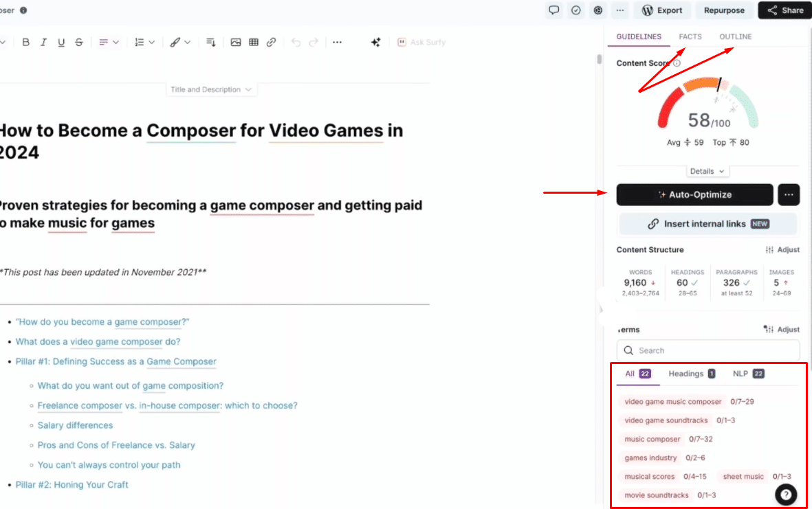This screenshot has width=812, height=509.
Task: Insert an image using the toolbar
Action: [236, 43]
